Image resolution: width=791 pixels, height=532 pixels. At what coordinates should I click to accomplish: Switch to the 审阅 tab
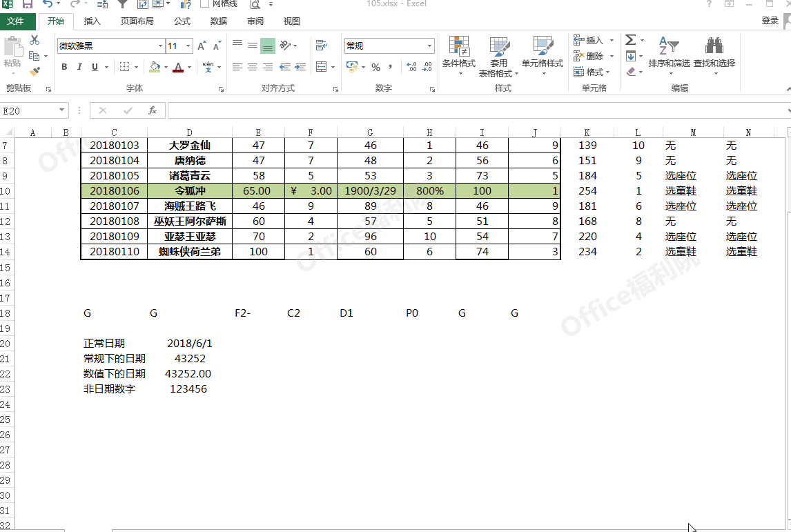[x=255, y=21]
